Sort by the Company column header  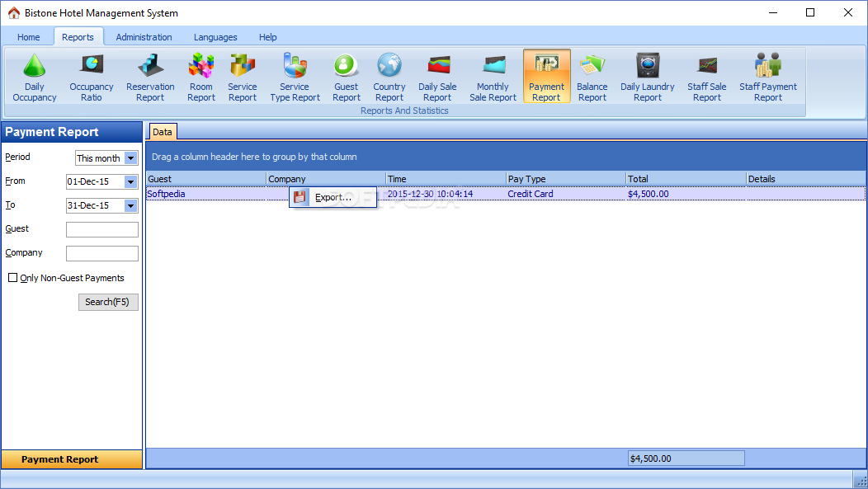point(326,179)
